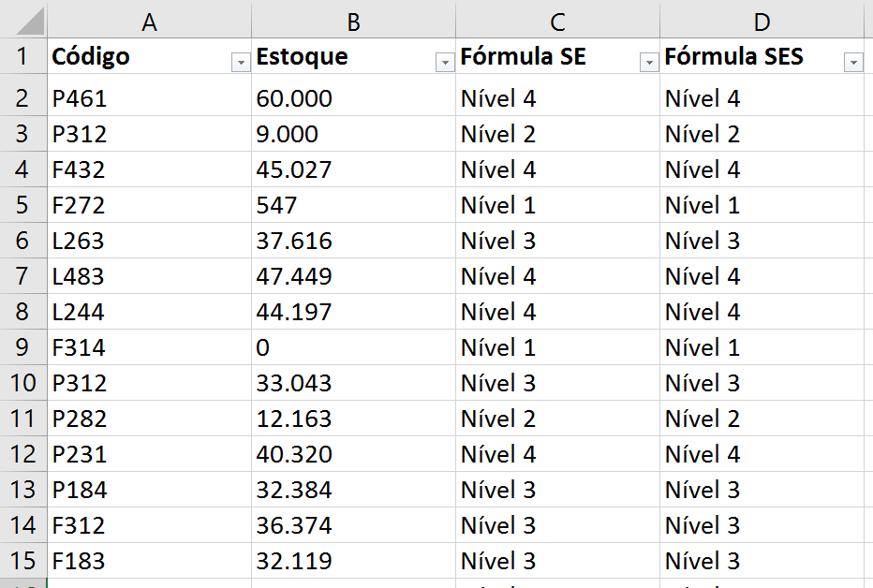Select row 9 header
Screen dimensions: 873x588
[23, 348]
